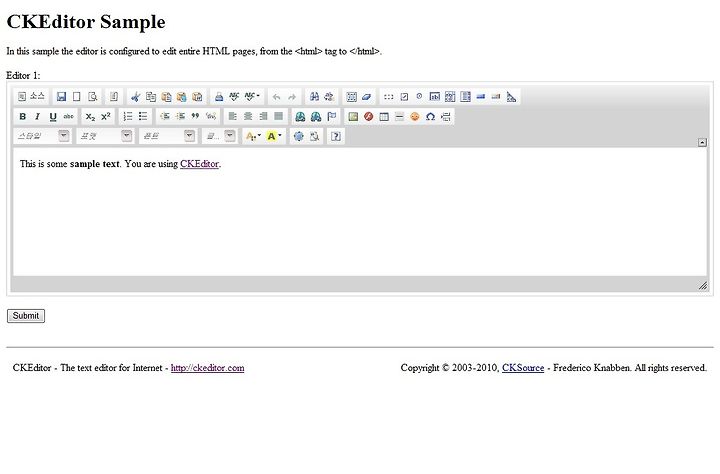Click Paste as plain text icon
The width and height of the screenshot is (720, 474).
tap(182, 96)
